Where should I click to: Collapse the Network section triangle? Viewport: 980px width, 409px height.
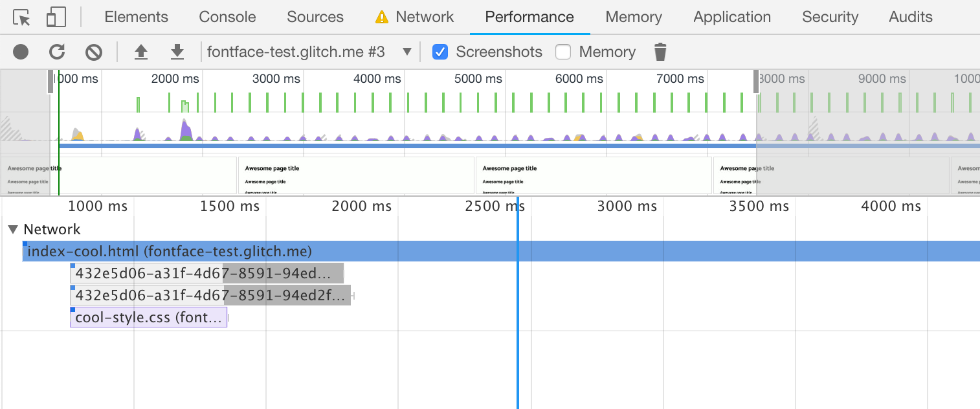13,230
